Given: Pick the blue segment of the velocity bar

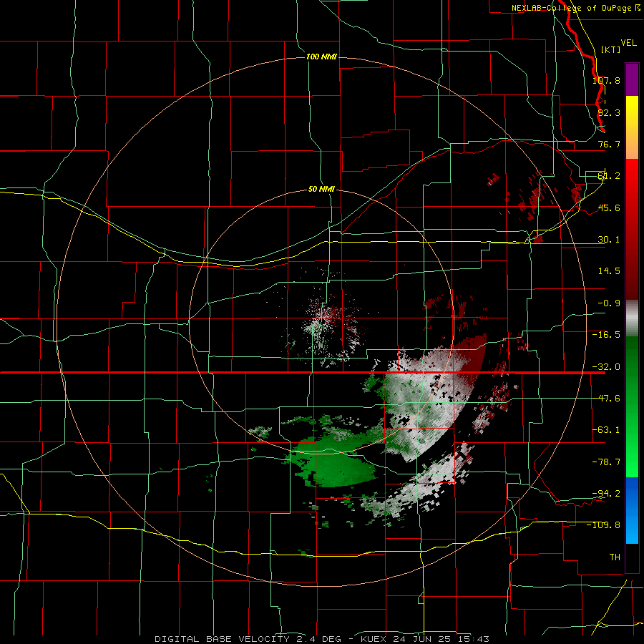Looking at the screenshot, I should pyautogui.click(x=632, y=510).
